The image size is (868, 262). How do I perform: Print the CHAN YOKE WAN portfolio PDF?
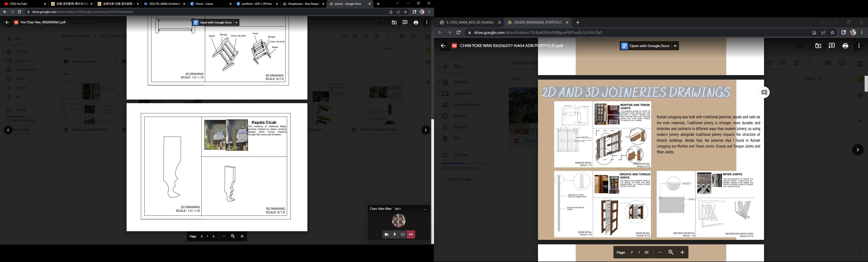point(845,46)
